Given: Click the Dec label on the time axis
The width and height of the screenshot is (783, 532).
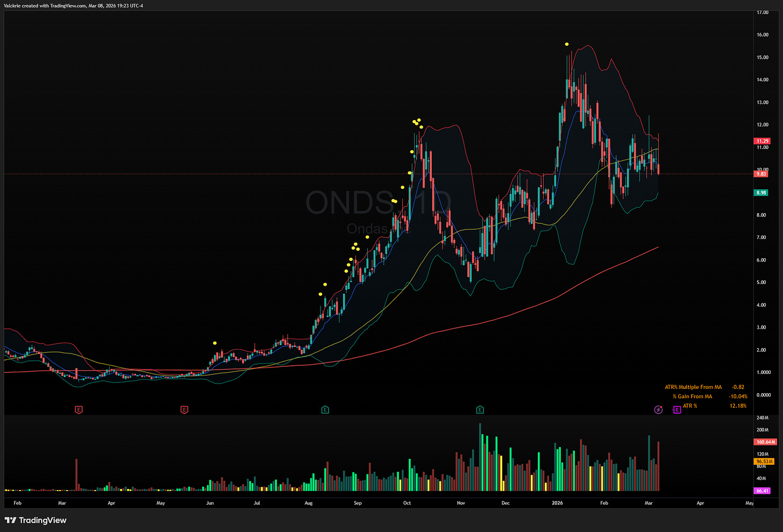Looking at the screenshot, I should click(506, 503).
